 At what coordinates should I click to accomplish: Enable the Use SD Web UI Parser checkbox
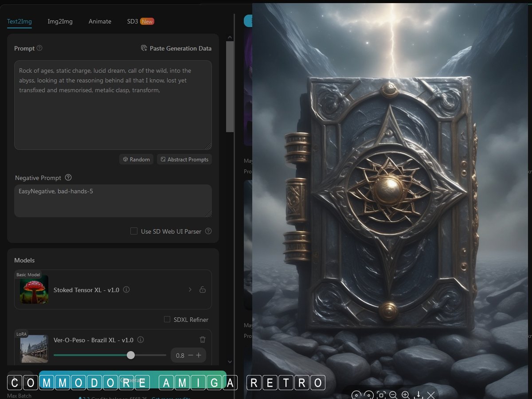[x=133, y=231]
